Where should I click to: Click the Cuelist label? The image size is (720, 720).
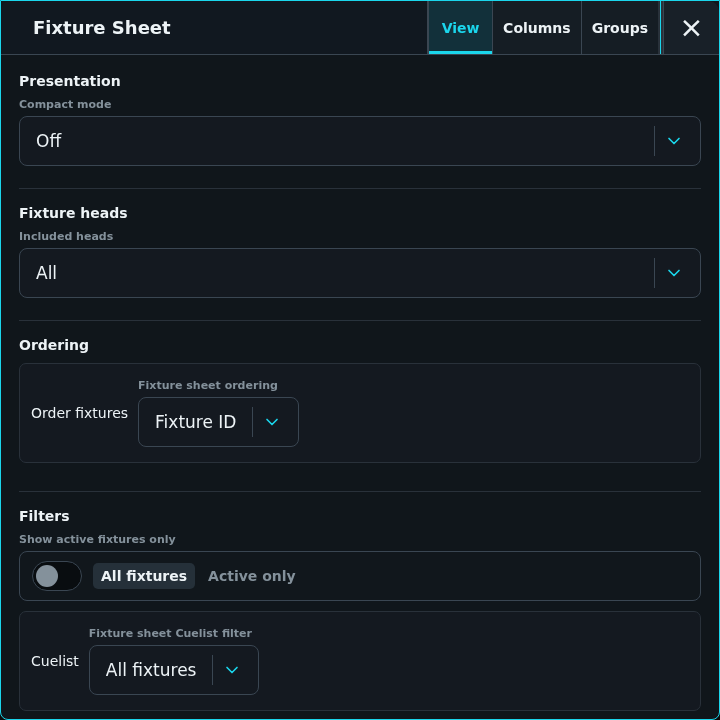click(x=55, y=661)
